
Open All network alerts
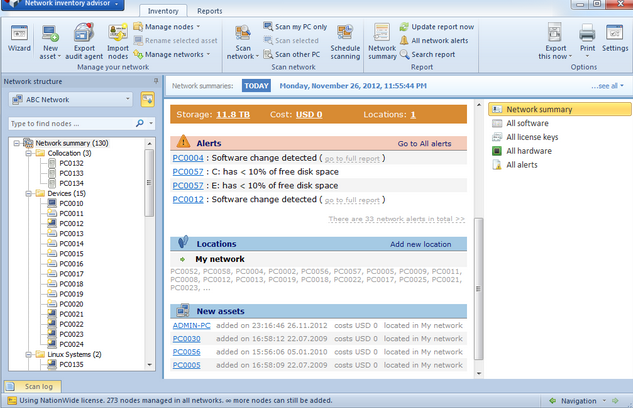pyautogui.click(x=434, y=40)
